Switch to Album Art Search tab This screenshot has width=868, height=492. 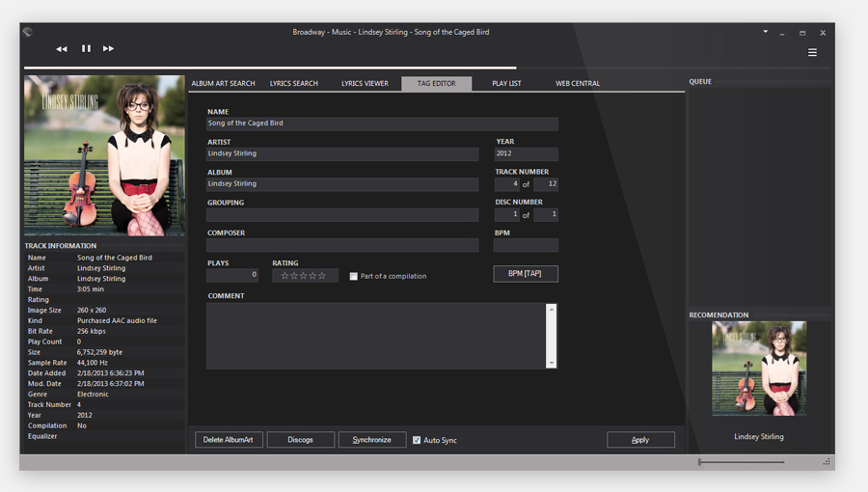(223, 84)
